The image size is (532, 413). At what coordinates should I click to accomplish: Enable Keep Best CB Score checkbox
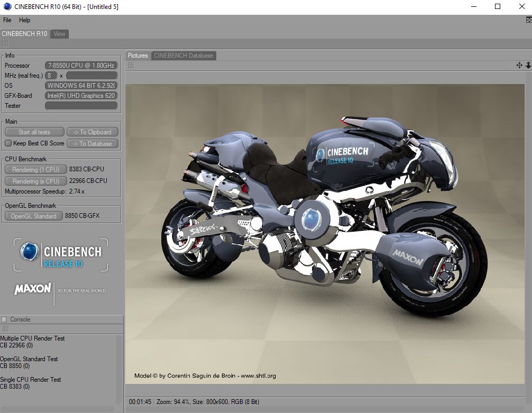8,143
